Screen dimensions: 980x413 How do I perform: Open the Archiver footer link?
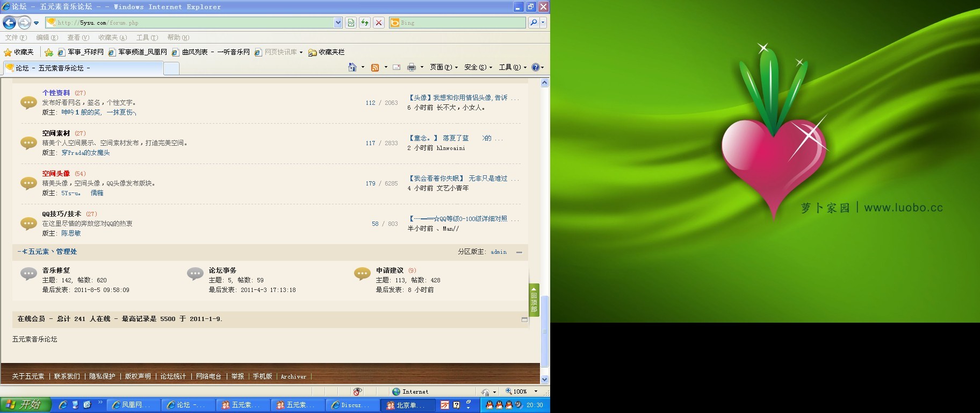[293, 376]
